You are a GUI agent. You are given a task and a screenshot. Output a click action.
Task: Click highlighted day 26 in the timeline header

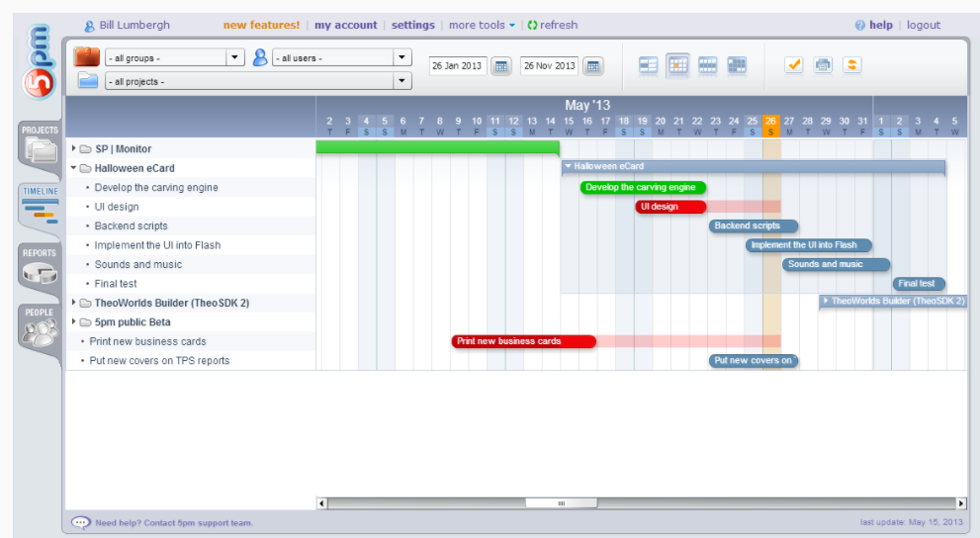770,126
